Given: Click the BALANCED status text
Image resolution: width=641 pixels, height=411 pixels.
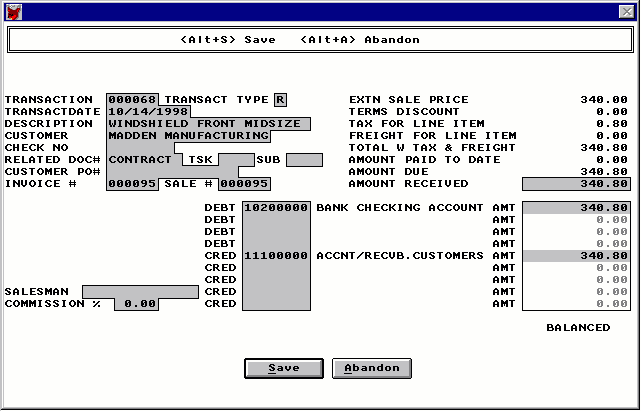Looking at the screenshot, I should coord(578,328).
